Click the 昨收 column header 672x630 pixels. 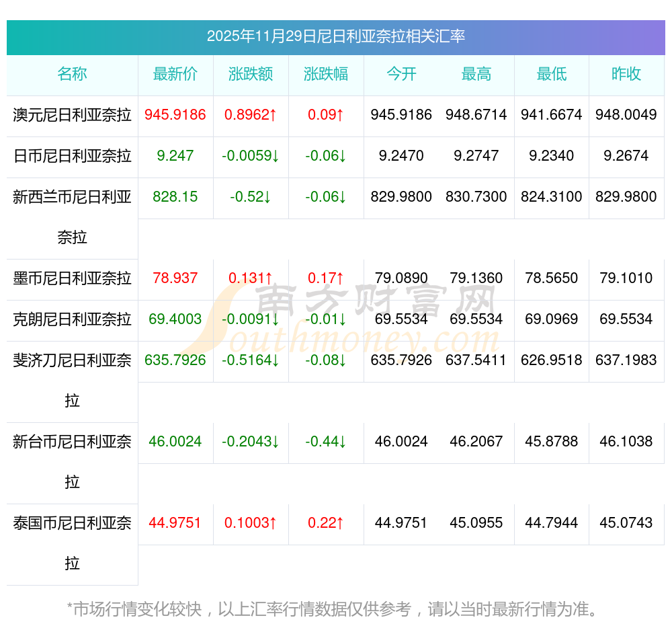(626, 74)
